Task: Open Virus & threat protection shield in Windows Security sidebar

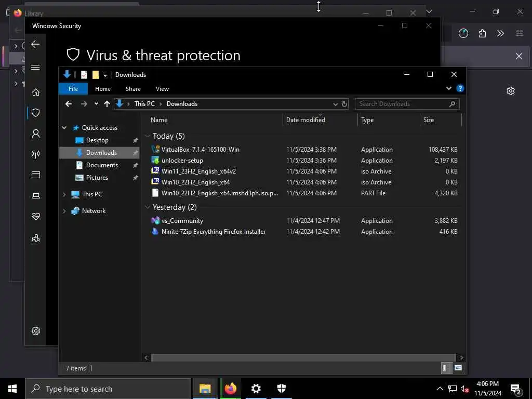Action: tap(36, 113)
